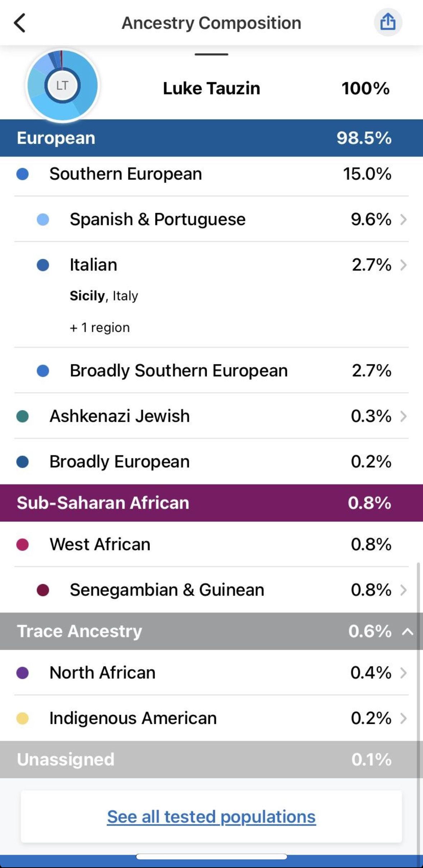This screenshot has width=423, height=868.
Task: Open the Italian ancestry chevron
Action: point(404,265)
